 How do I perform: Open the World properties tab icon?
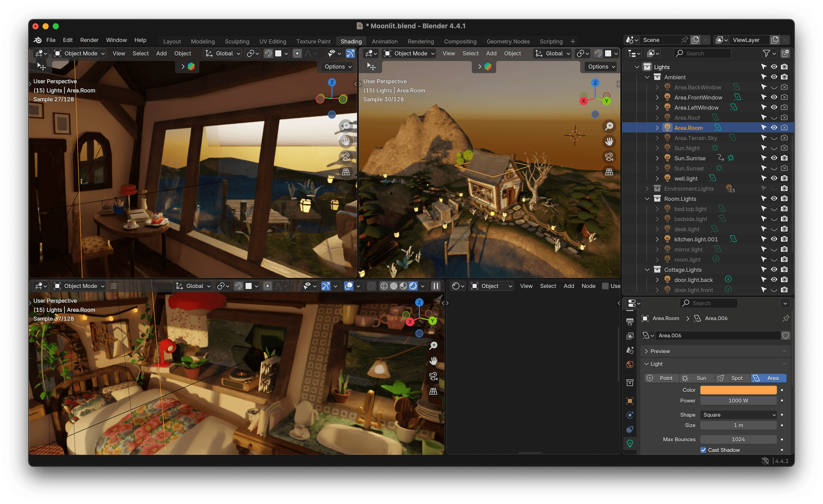pyautogui.click(x=630, y=365)
